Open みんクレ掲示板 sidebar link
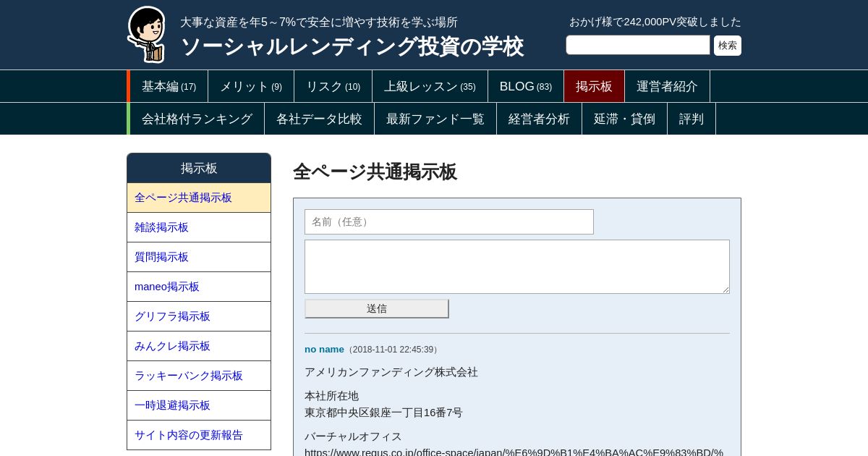This screenshot has width=868, height=456. click(199, 346)
